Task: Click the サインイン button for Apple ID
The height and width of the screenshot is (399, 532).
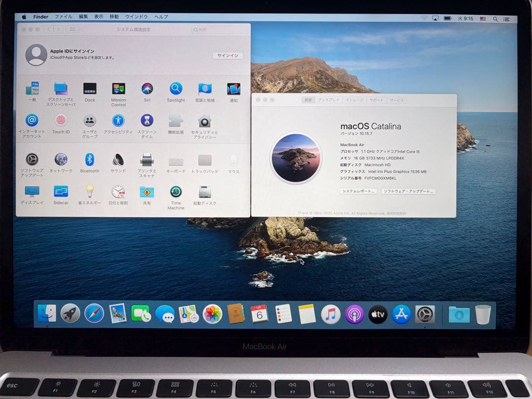Action: point(228,56)
